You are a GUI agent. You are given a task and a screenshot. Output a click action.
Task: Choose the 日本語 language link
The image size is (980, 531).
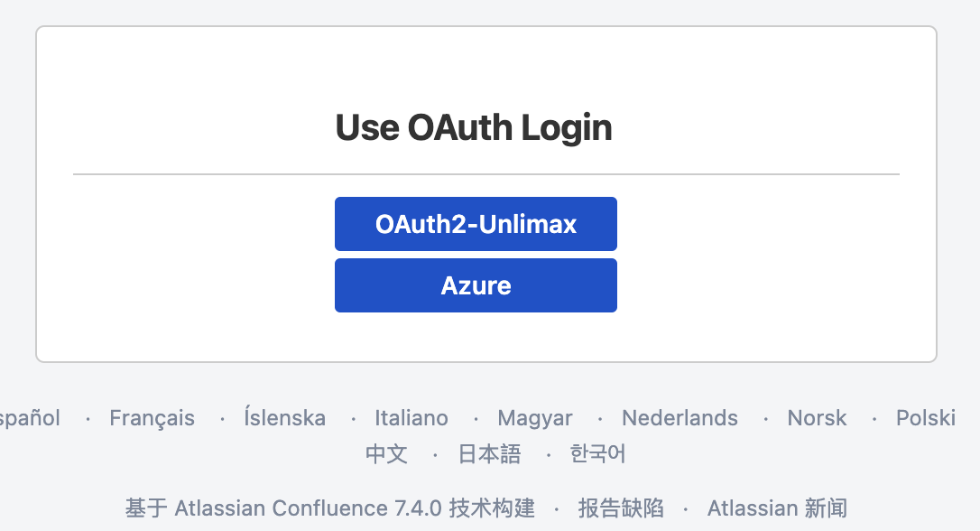pos(489,453)
